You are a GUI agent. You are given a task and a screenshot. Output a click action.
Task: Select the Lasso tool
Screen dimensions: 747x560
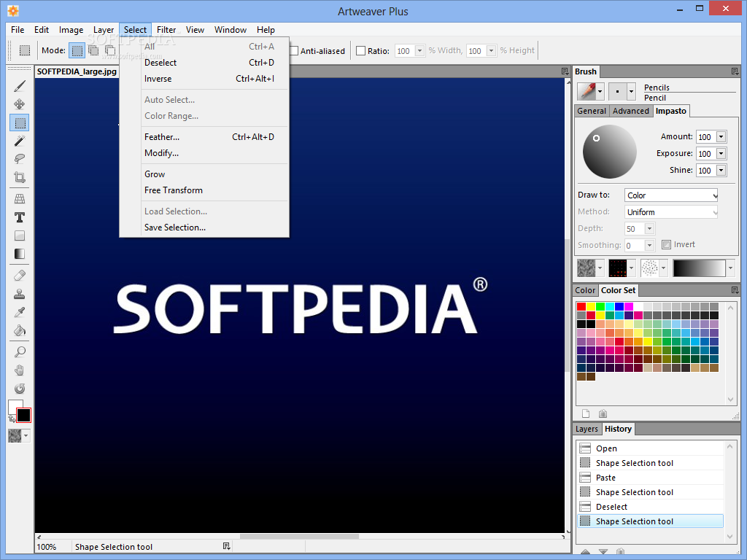point(20,159)
